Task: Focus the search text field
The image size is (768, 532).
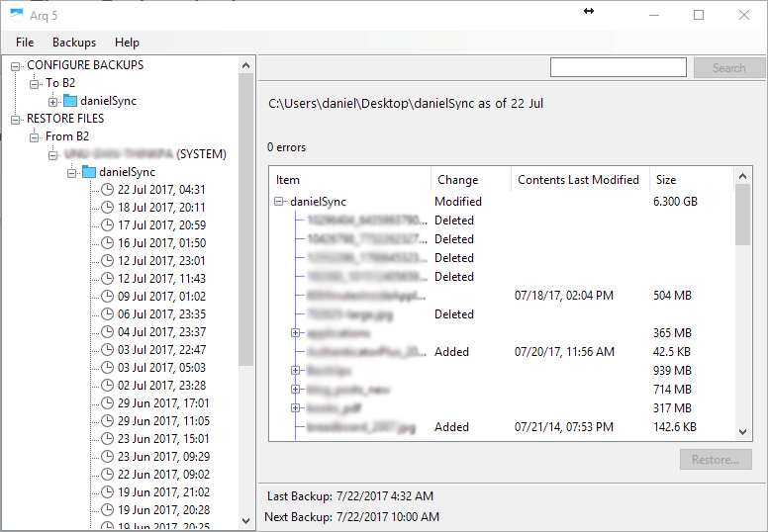Action: 619,67
